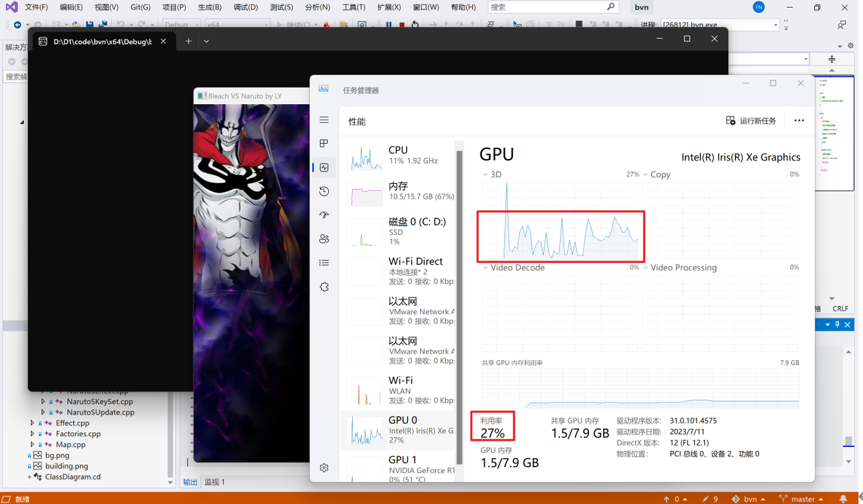Expand the Video Processing graph dropdown
This screenshot has width=863, height=504.
645,268
